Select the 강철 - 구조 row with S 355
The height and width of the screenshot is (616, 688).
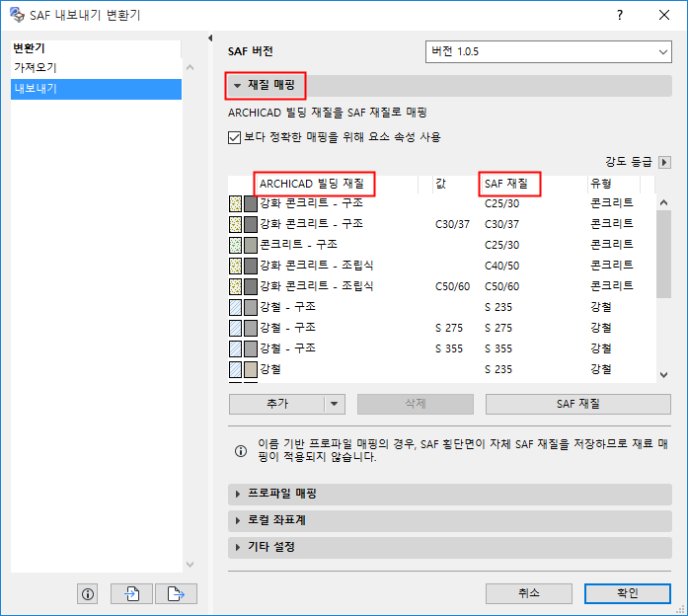[442, 348]
